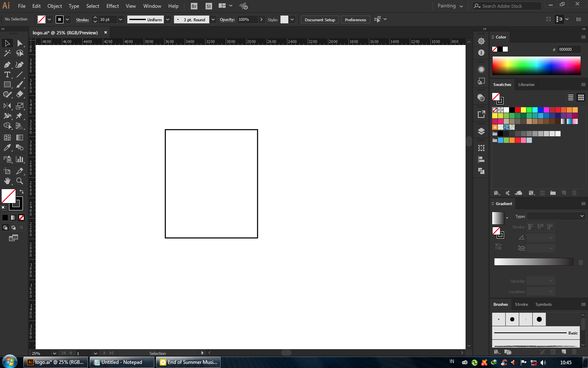This screenshot has width=588, height=368.
Task: Choose the Column Graph tool
Action: coord(20,159)
